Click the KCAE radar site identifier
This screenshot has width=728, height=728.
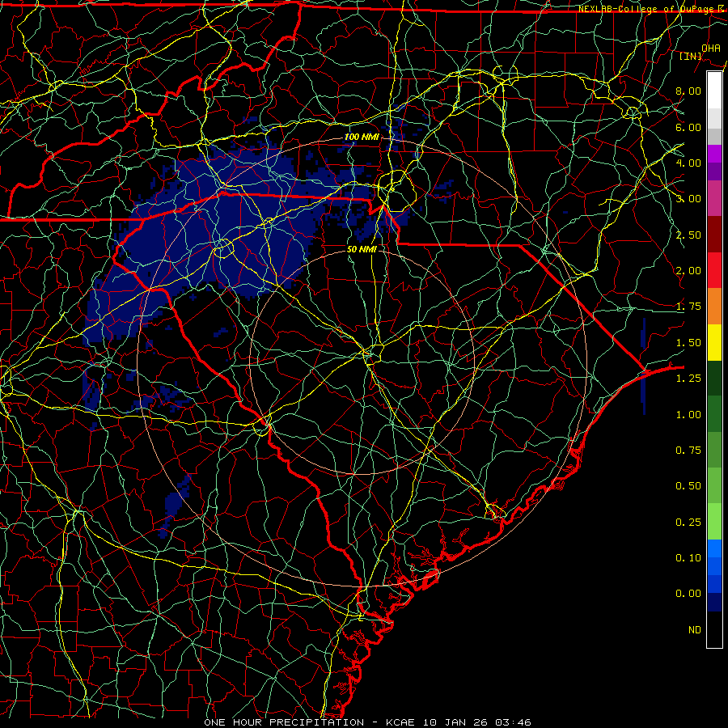coord(400,722)
